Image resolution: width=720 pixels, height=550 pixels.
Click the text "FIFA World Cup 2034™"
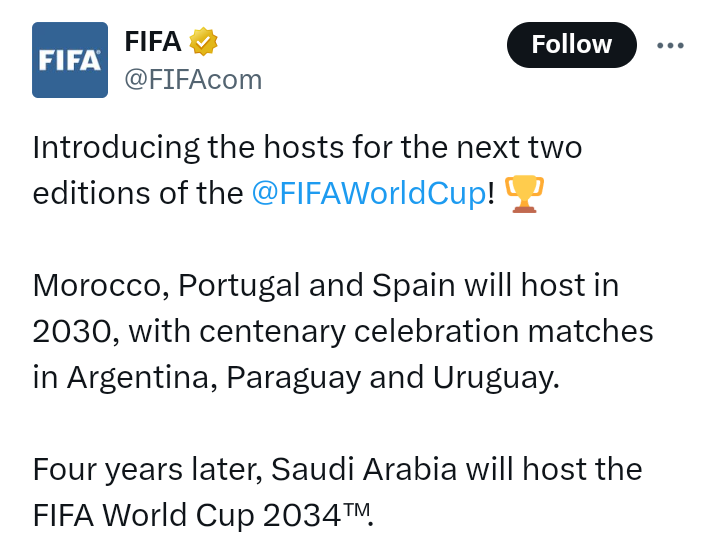(200, 515)
